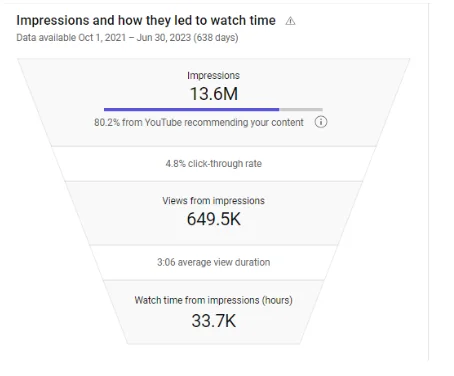
Task: Click the warning triangle icon beside the title
Action: click(x=290, y=21)
